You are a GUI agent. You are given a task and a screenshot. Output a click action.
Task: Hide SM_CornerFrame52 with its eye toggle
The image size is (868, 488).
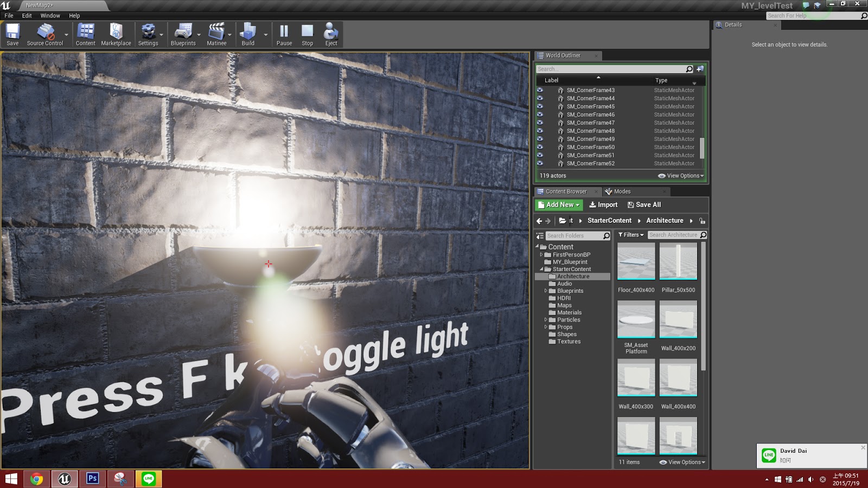click(x=540, y=163)
